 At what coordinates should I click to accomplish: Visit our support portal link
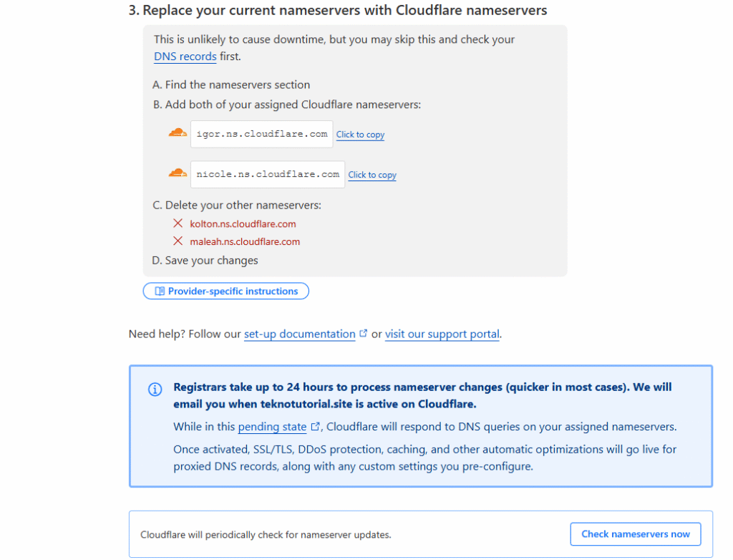442,334
